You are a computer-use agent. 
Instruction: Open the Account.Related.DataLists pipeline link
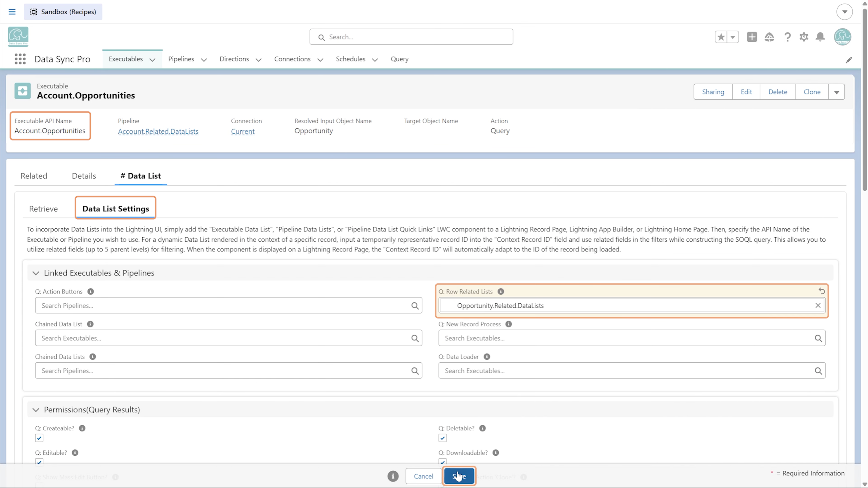point(158,131)
